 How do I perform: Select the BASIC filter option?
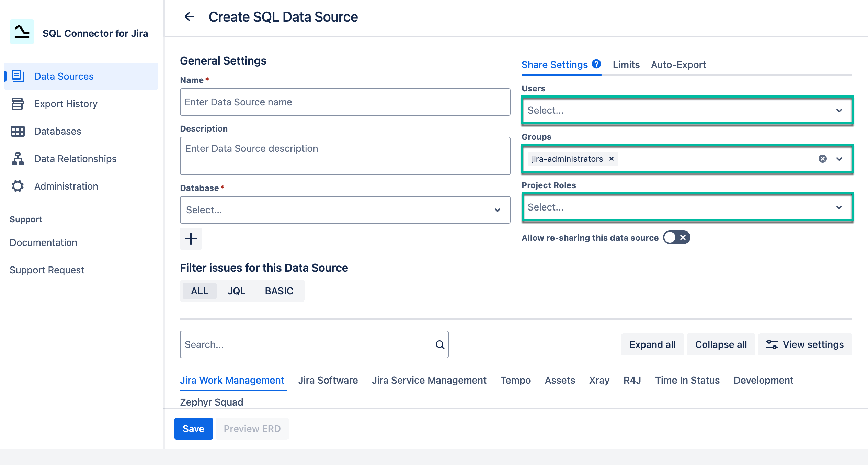279,291
